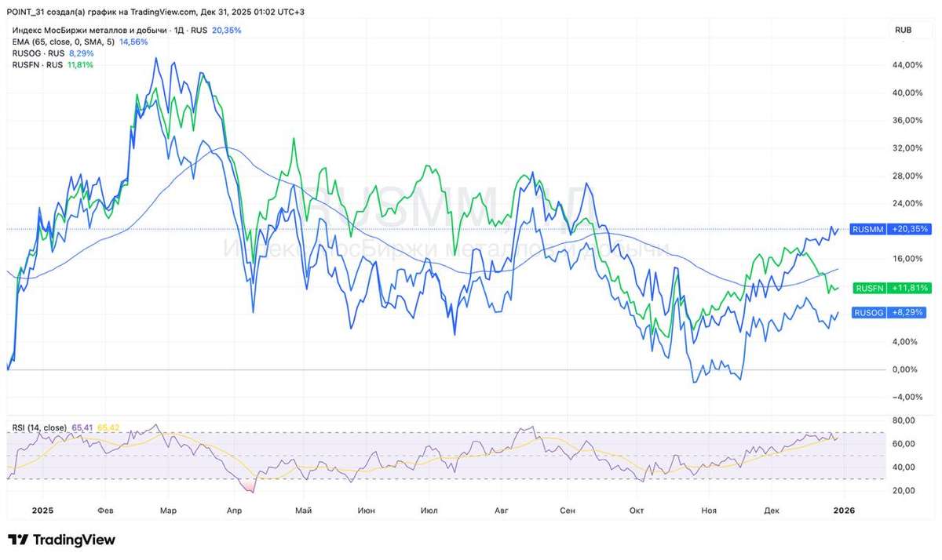Click the Мар month marker
942x560 pixels.
(168, 511)
